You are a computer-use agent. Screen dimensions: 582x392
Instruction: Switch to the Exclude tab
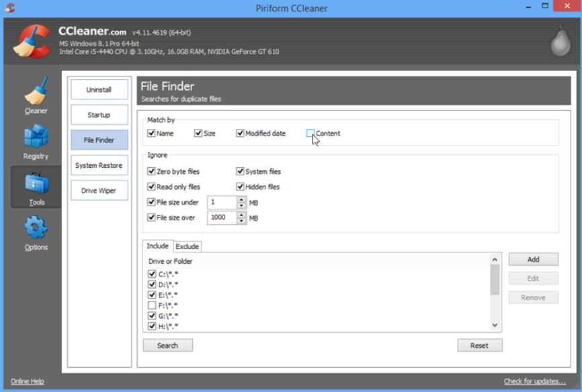[187, 246]
